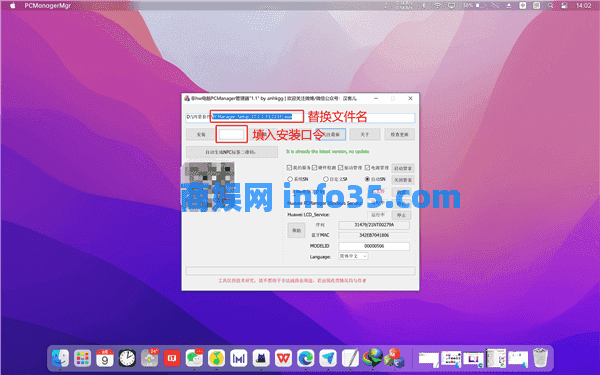Open Bluetooth status in menu bar

(x=424, y=5)
